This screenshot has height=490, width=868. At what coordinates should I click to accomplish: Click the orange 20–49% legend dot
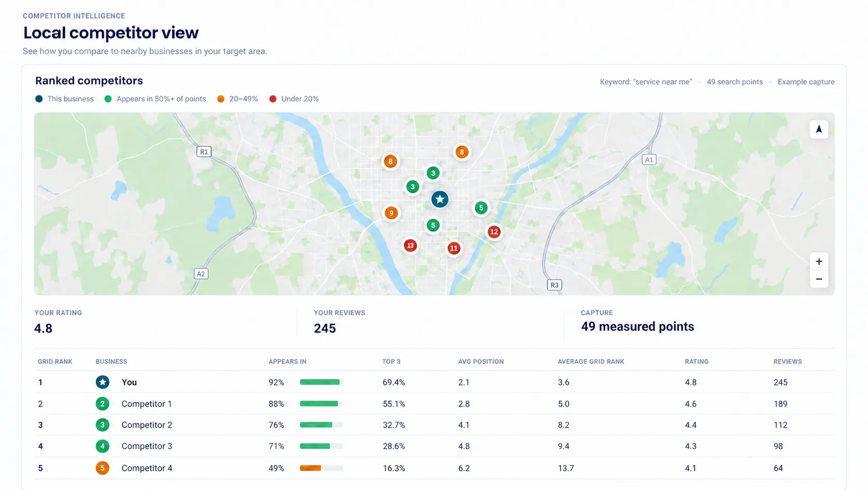[221, 99]
